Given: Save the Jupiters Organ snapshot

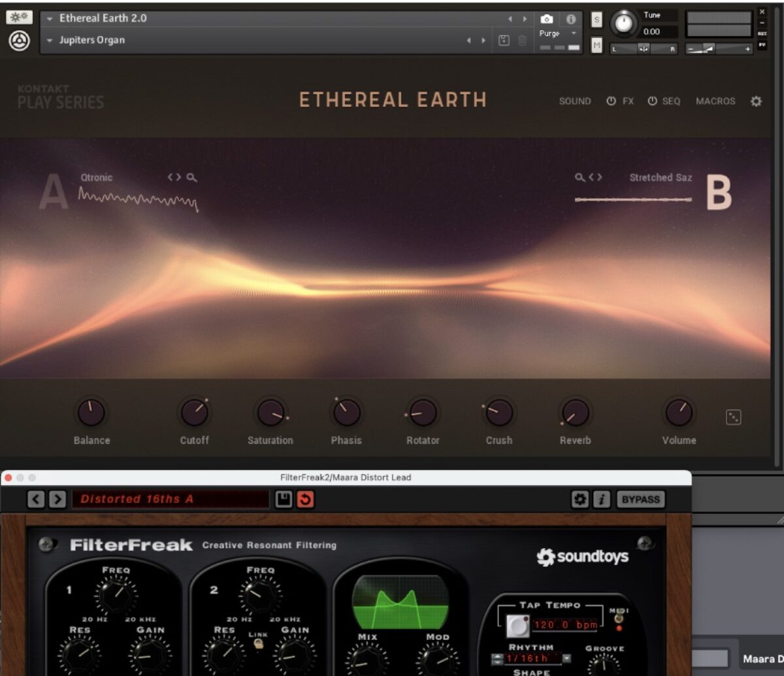Looking at the screenshot, I should pyautogui.click(x=504, y=41).
